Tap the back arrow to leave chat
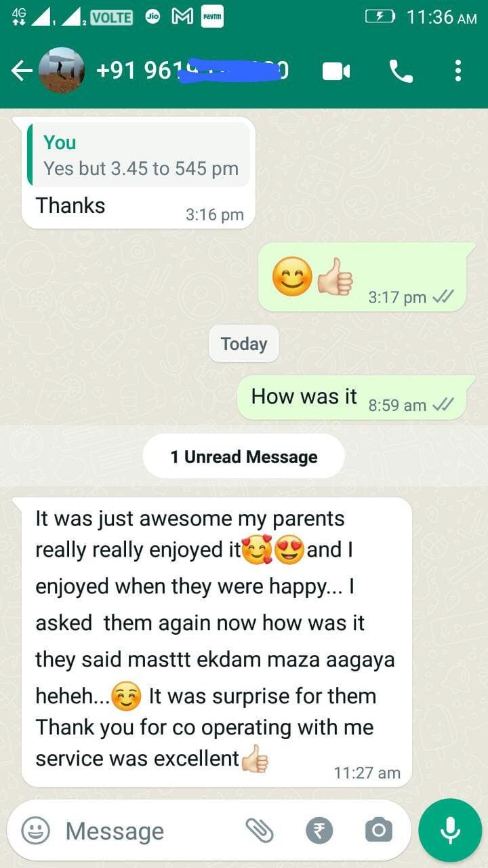 pyautogui.click(x=22, y=71)
